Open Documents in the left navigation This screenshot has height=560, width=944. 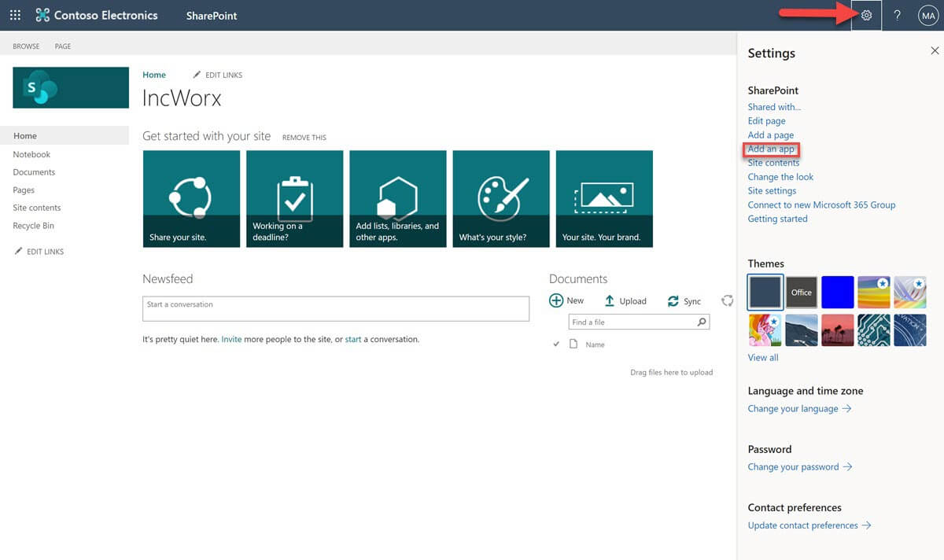pos(34,172)
